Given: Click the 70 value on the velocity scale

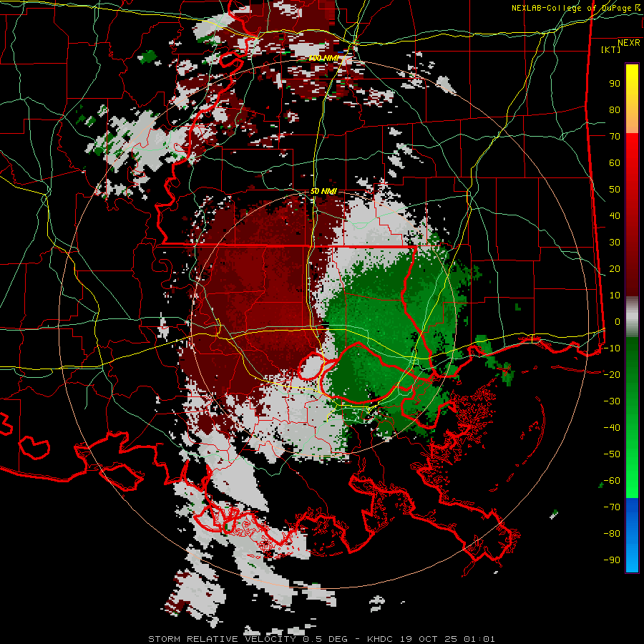Looking at the screenshot, I should click(x=615, y=137).
